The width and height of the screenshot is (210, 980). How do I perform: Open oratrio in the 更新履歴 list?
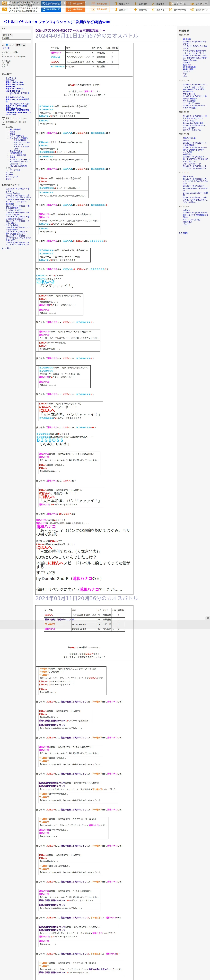point(186,141)
